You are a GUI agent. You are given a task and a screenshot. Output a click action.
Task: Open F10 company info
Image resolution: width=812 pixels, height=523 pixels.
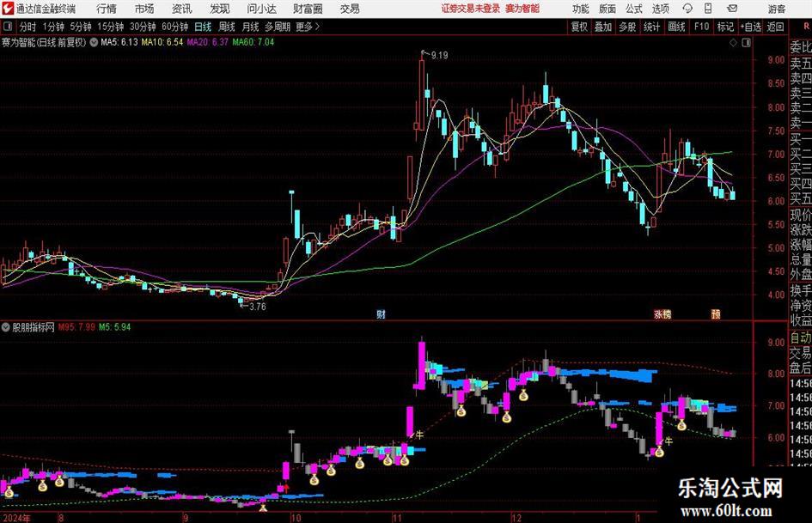point(701,27)
